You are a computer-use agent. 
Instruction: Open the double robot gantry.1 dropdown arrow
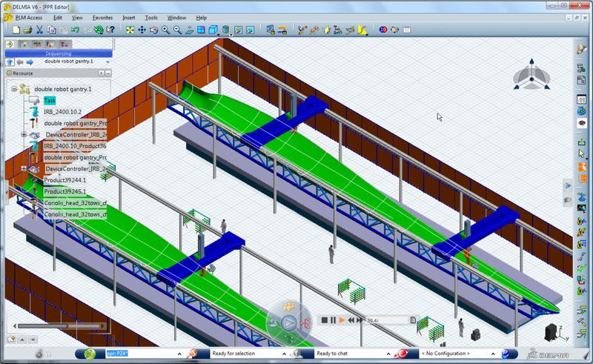[108, 62]
